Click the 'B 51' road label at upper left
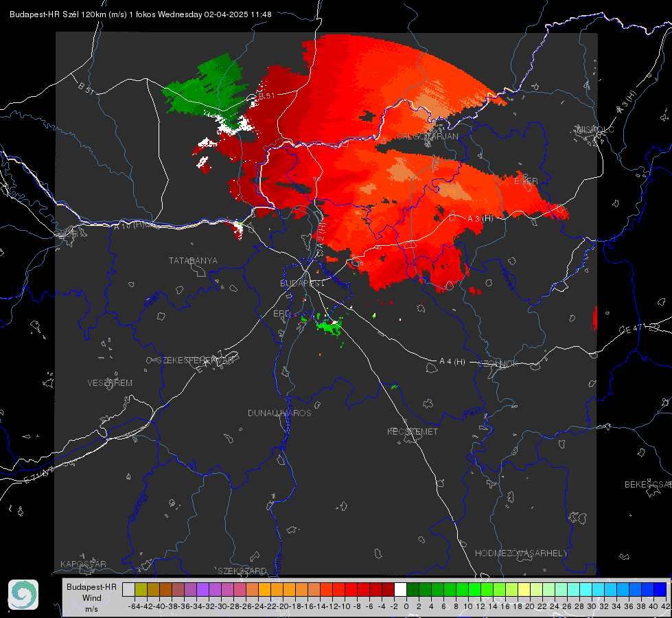 pos(86,87)
